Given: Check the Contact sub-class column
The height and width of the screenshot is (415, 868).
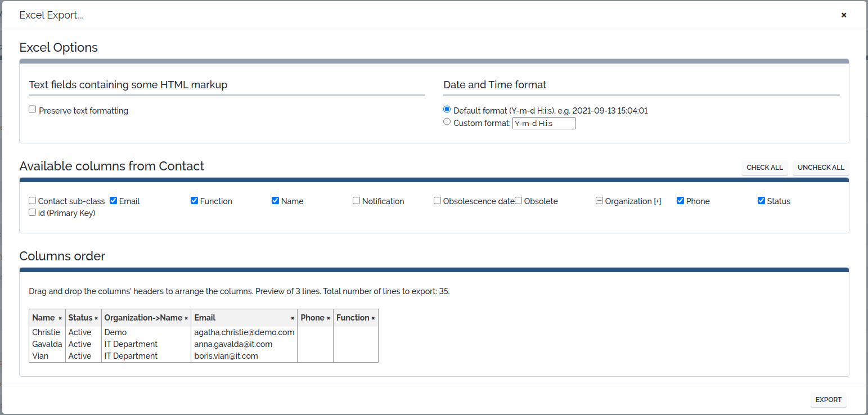Looking at the screenshot, I should pos(32,200).
